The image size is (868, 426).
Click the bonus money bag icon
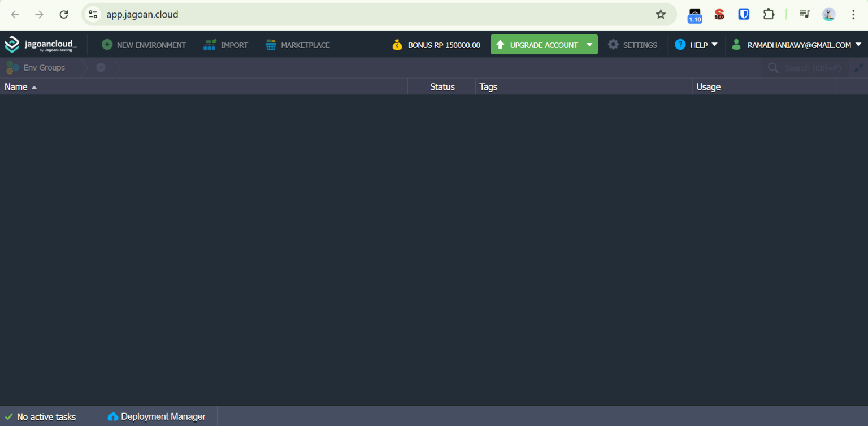tap(397, 44)
